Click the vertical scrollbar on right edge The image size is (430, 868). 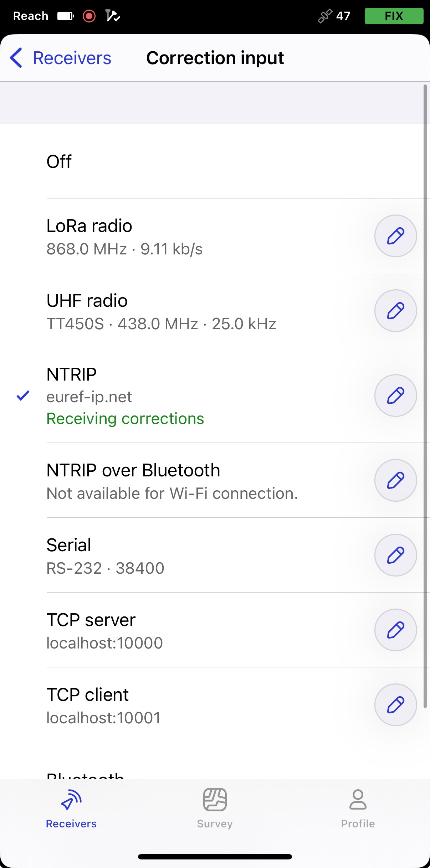click(425, 396)
